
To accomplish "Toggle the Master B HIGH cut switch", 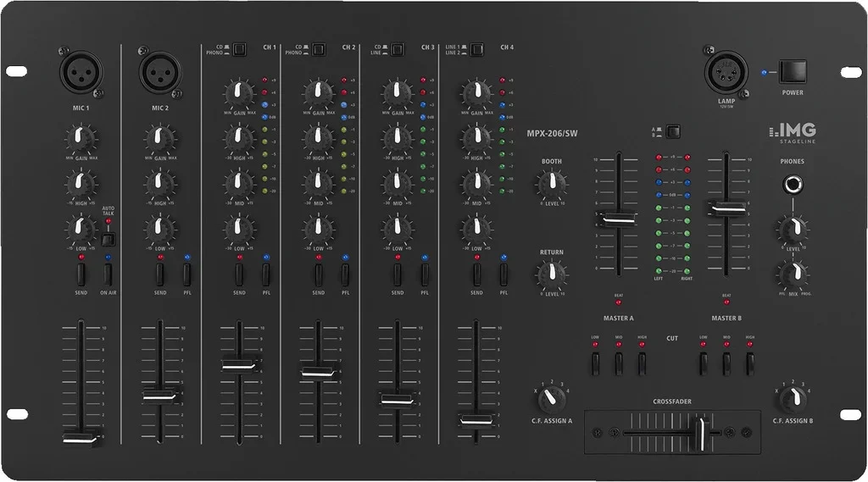I will pos(749,363).
